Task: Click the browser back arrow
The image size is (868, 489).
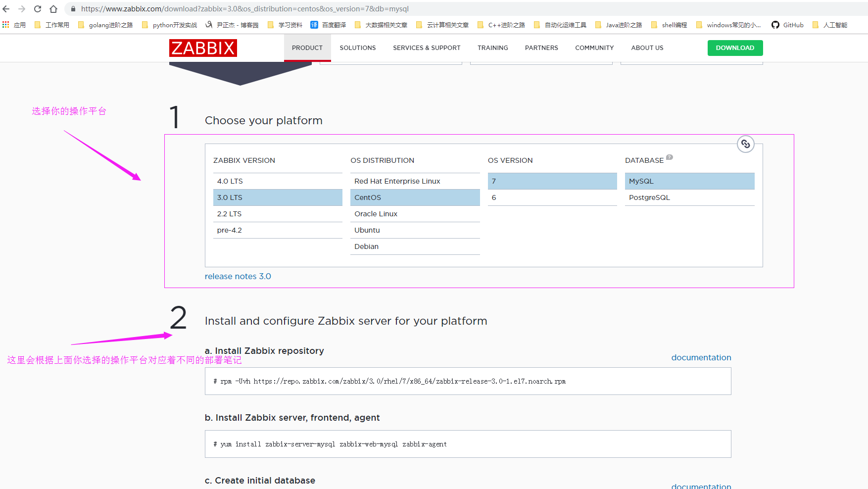Action: click(x=6, y=9)
